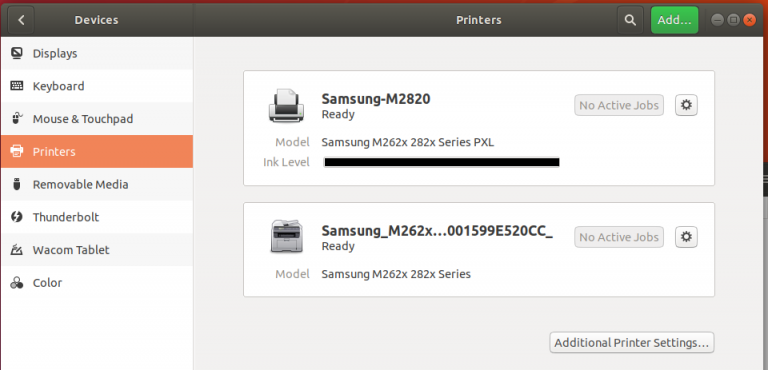Go back using the Devices back arrow

[x=21, y=20]
